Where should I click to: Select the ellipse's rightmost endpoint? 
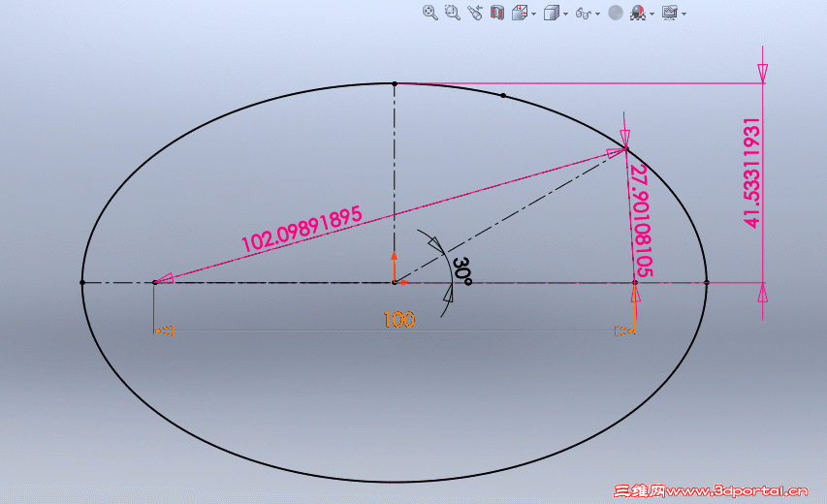(707, 283)
